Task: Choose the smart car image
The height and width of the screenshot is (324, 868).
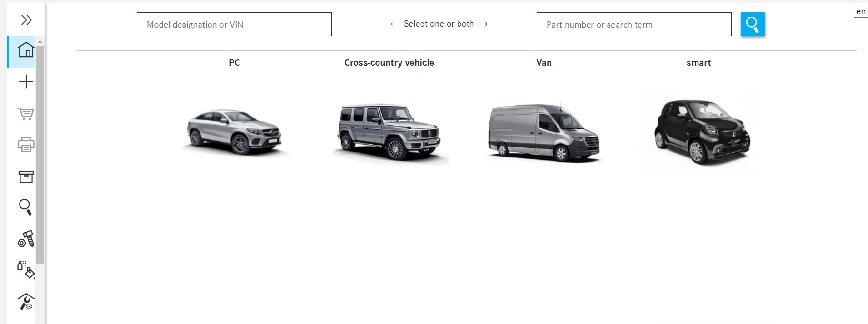Action: [x=699, y=132]
